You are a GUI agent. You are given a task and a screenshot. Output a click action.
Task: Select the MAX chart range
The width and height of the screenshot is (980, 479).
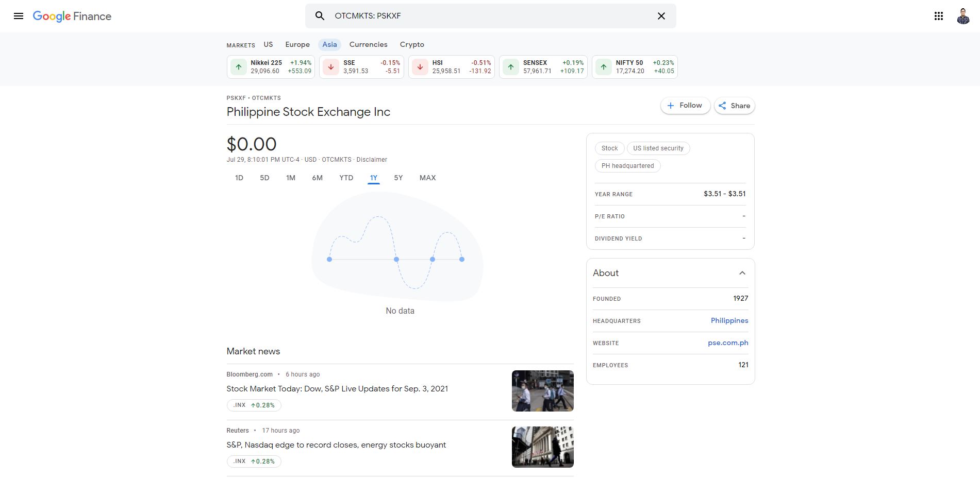tap(427, 177)
